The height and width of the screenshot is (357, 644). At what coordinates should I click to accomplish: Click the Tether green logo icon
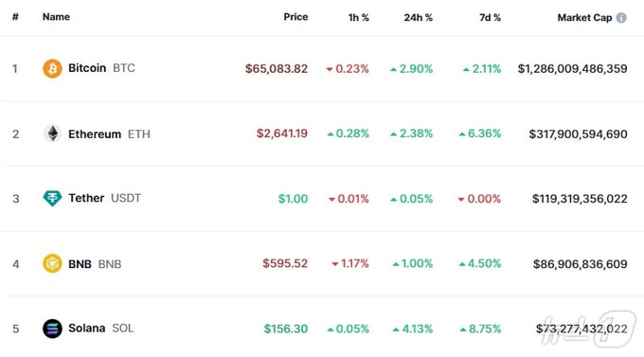pos(52,199)
